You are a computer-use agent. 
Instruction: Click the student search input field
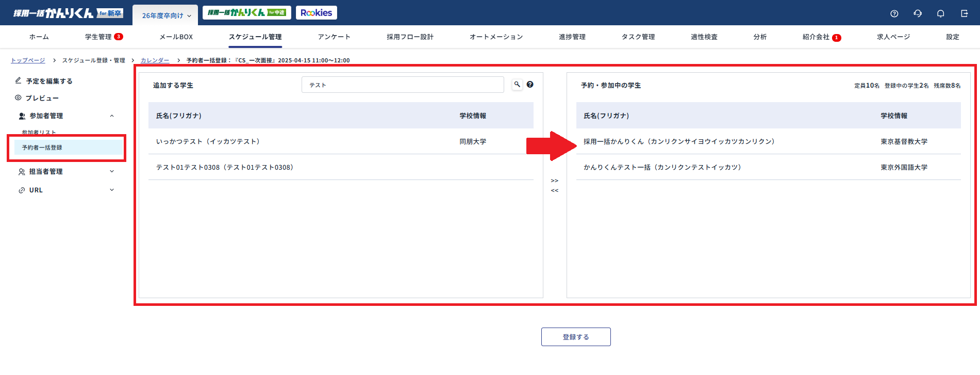402,85
